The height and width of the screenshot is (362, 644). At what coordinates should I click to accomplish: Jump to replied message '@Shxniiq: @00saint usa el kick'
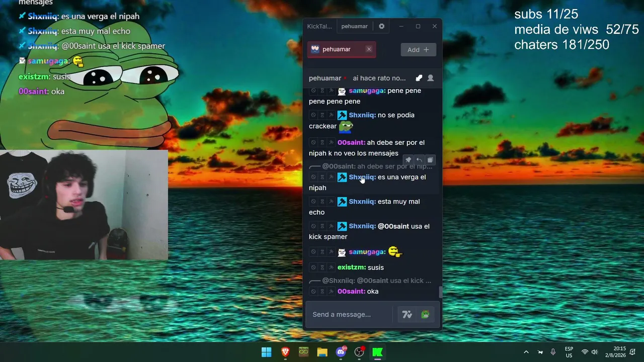(x=377, y=281)
